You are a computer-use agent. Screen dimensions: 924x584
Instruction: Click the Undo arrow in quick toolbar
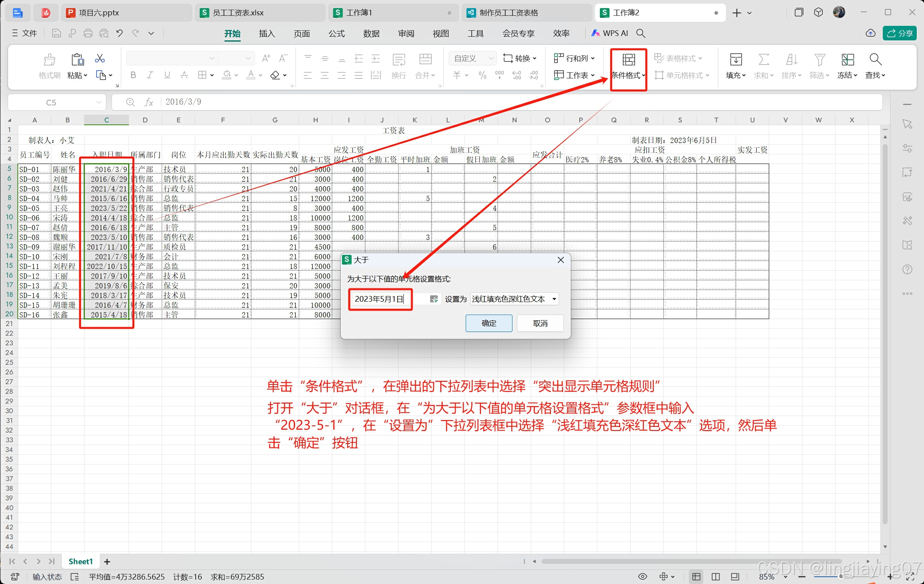(x=120, y=33)
